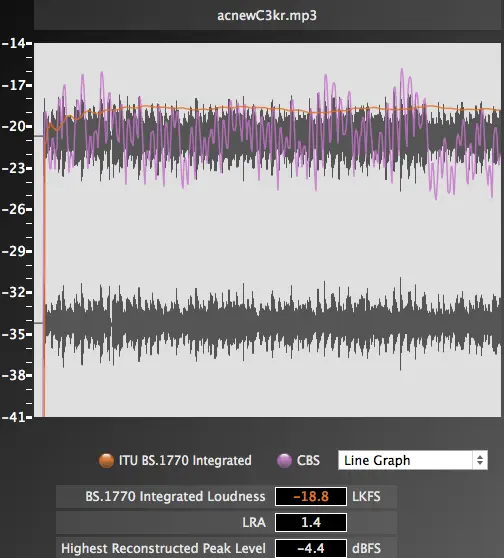Click the -41 mark at scale bottom
The height and width of the screenshot is (558, 504).
point(17,417)
